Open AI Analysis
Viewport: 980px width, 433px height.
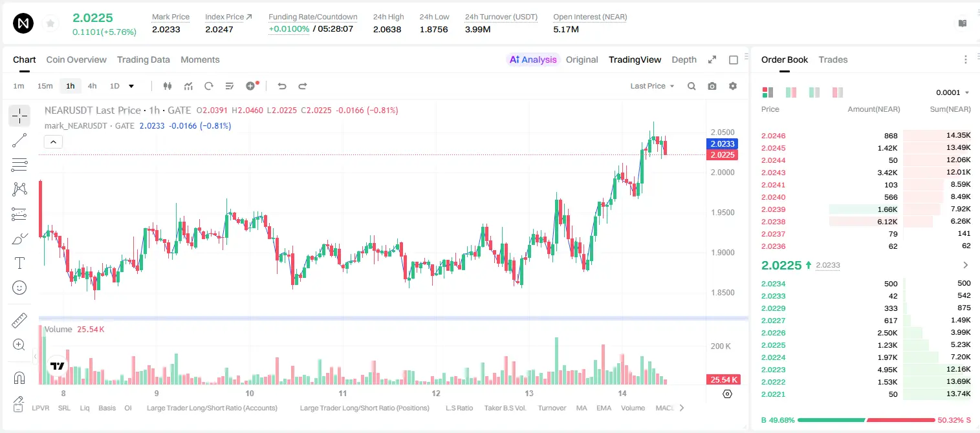click(x=533, y=59)
